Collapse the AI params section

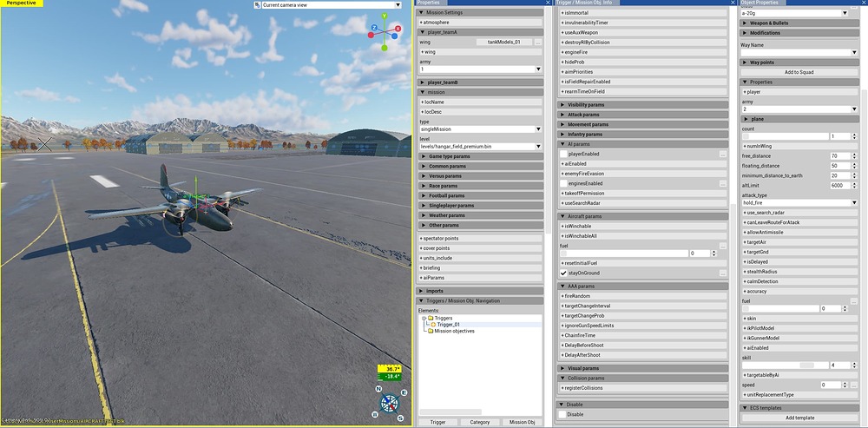[x=643, y=144]
